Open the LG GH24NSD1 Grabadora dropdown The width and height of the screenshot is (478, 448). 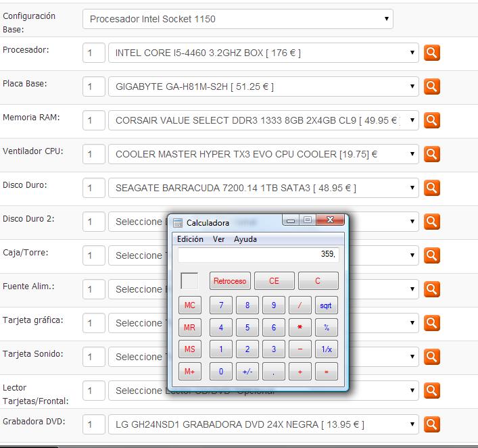[x=264, y=424]
